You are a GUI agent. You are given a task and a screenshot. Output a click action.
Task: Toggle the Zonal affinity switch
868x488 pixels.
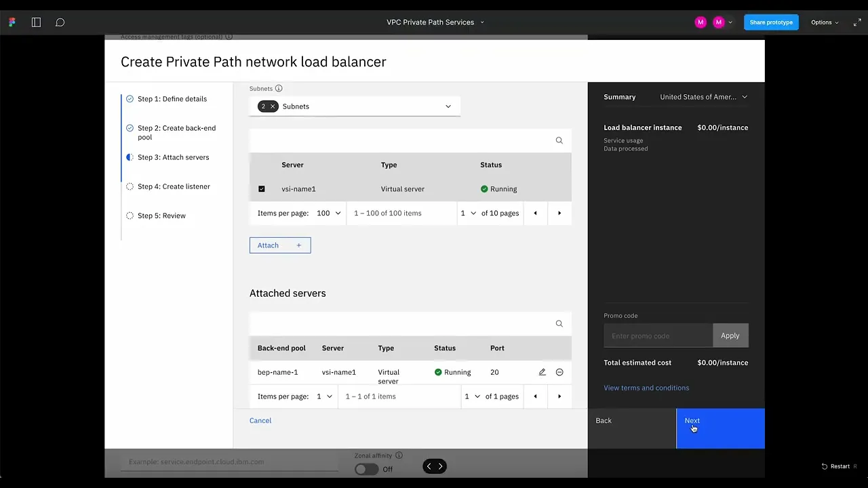tap(367, 469)
